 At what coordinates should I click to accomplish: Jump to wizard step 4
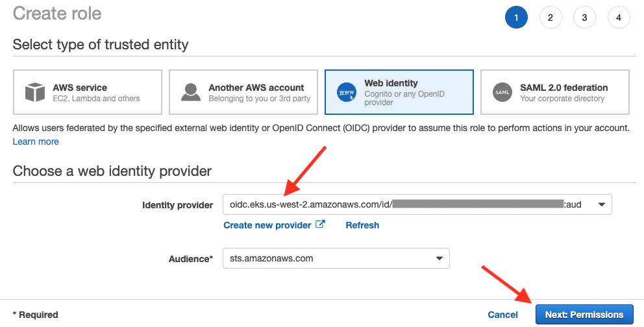click(619, 18)
